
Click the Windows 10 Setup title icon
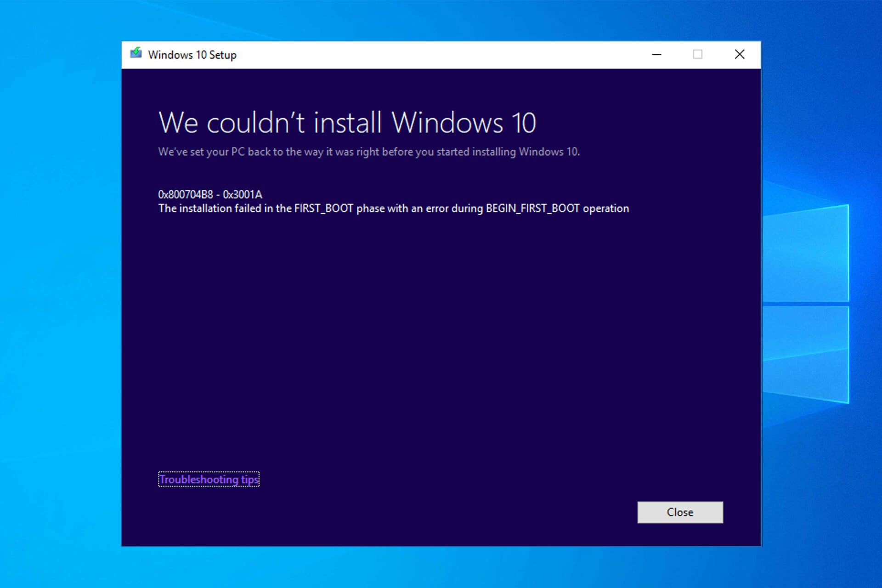(136, 53)
